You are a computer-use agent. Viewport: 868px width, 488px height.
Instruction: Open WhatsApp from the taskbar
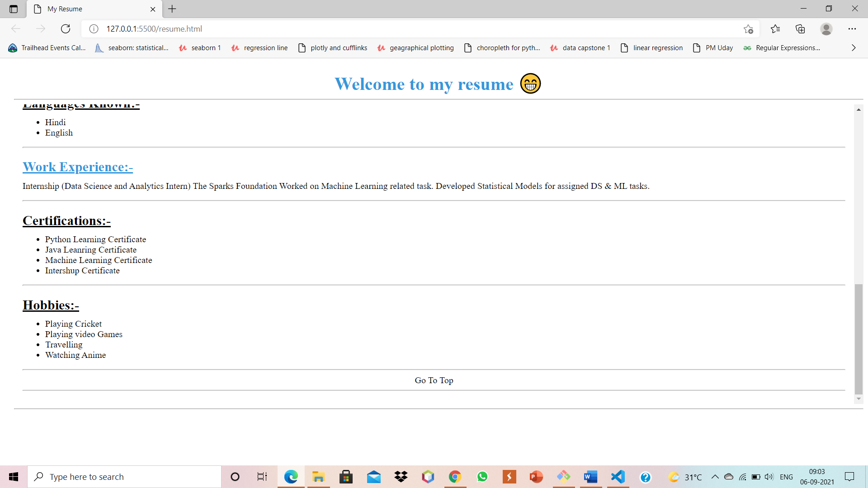coord(482,477)
